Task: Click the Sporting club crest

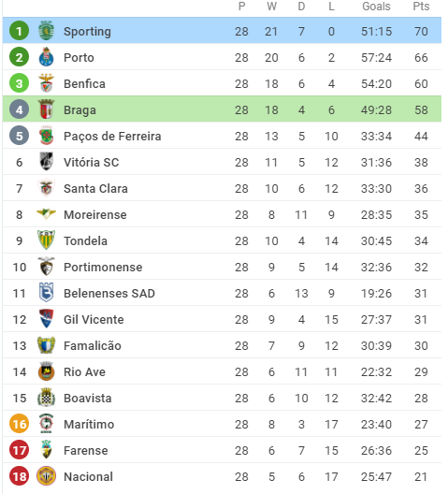Action: (x=47, y=31)
